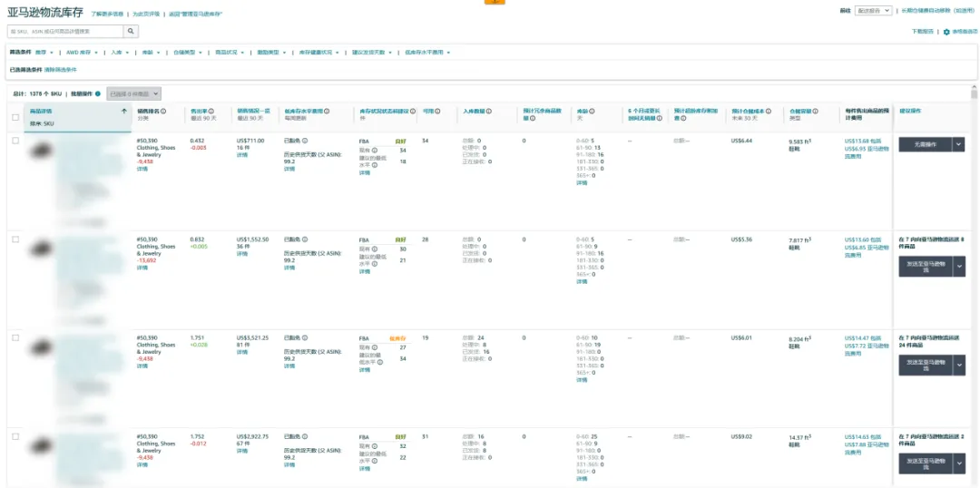Open the 库龄 filter menu
Image resolution: width=980 pixels, height=488 pixels.
pyautogui.click(x=151, y=52)
